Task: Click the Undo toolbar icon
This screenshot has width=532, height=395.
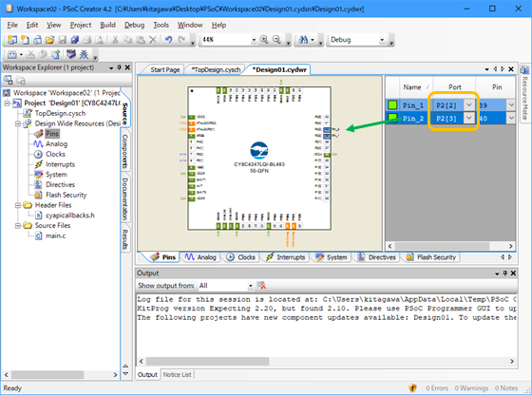Action: (x=169, y=40)
